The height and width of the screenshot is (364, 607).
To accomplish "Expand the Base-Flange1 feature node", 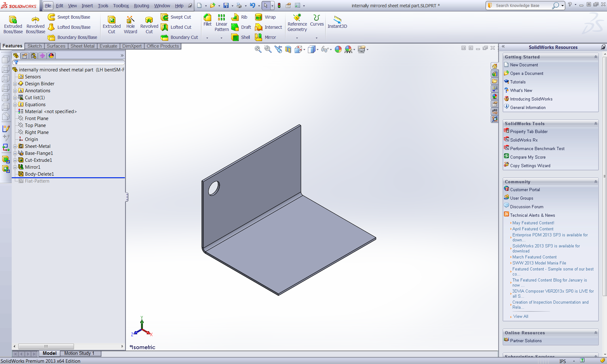I will (15, 153).
